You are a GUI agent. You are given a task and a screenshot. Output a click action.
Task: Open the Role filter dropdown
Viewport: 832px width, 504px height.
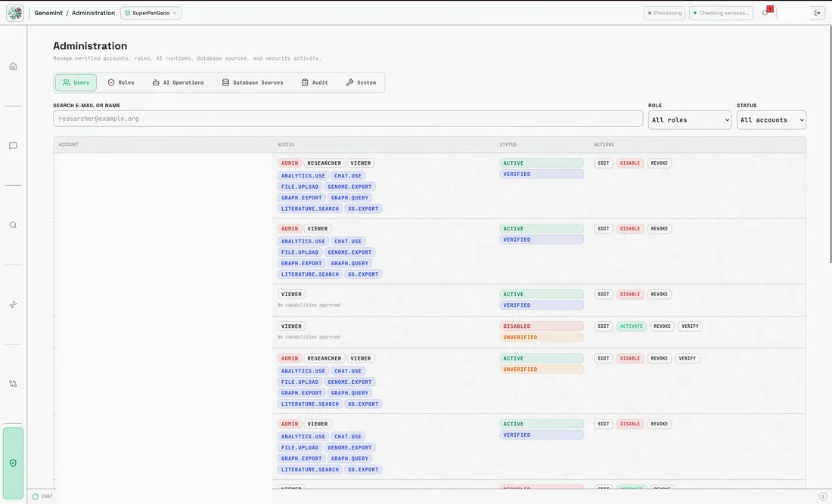[x=690, y=120]
